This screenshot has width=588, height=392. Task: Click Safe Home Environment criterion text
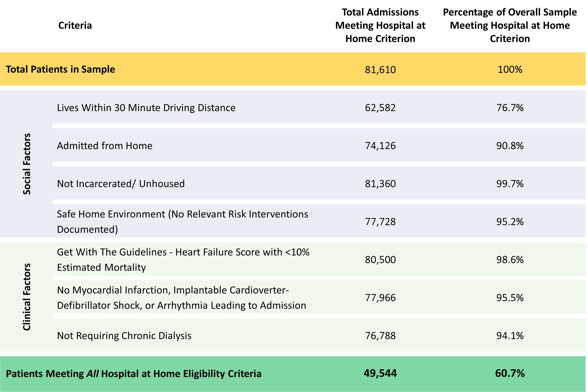click(x=182, y=222)
